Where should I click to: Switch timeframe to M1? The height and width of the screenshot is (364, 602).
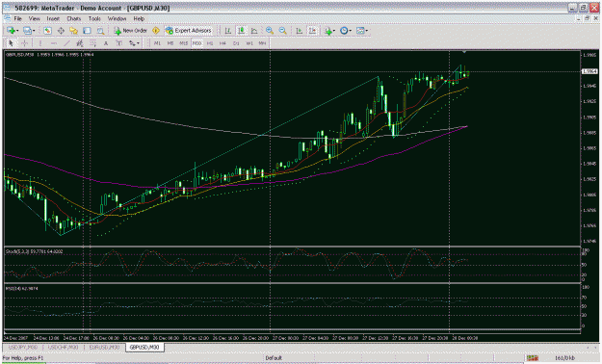tap(157, 43)
